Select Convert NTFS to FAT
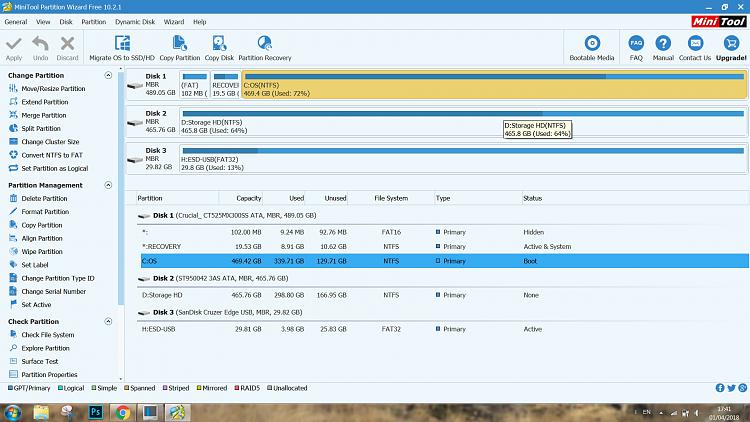This screenshot has width=750, height=422. click(x=52, y=155)
